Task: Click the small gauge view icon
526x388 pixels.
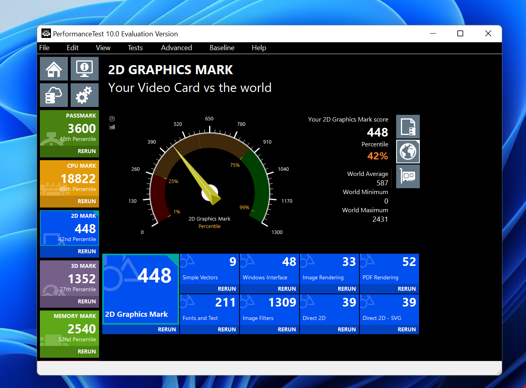Action: 112,119
